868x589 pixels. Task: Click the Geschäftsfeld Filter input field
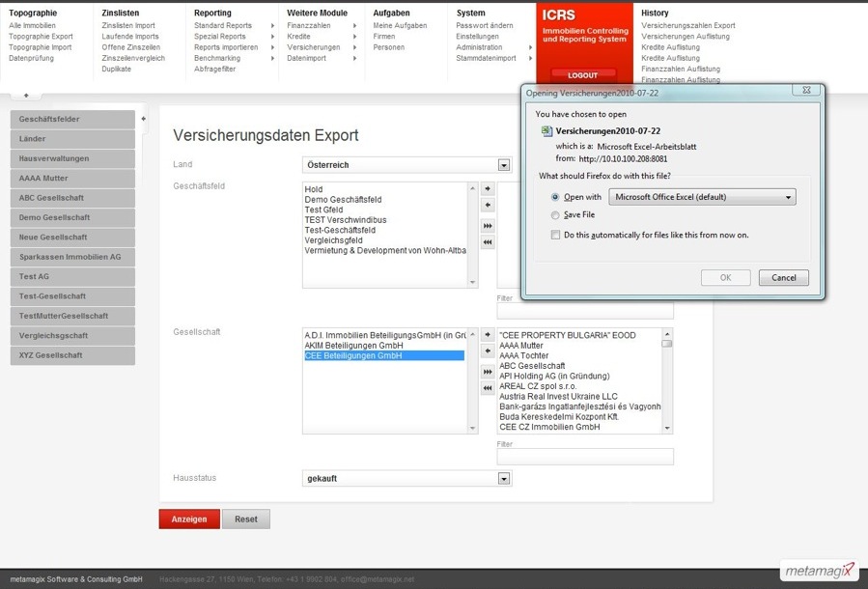pos(585,311)
